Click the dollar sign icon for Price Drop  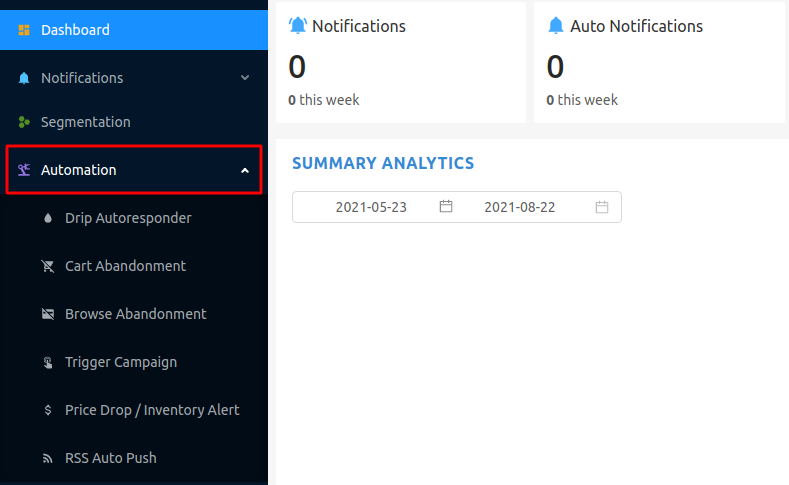point(48,410)
